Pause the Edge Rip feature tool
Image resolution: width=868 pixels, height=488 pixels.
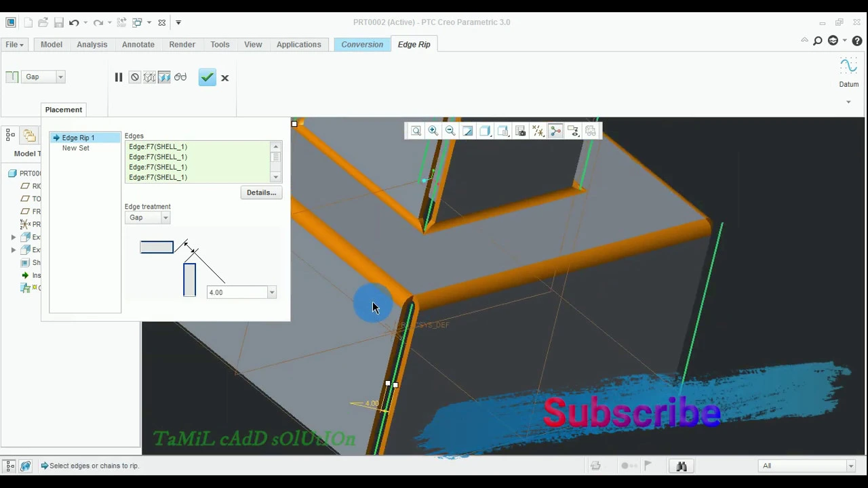pyautogui.click(x=118, y=77)
